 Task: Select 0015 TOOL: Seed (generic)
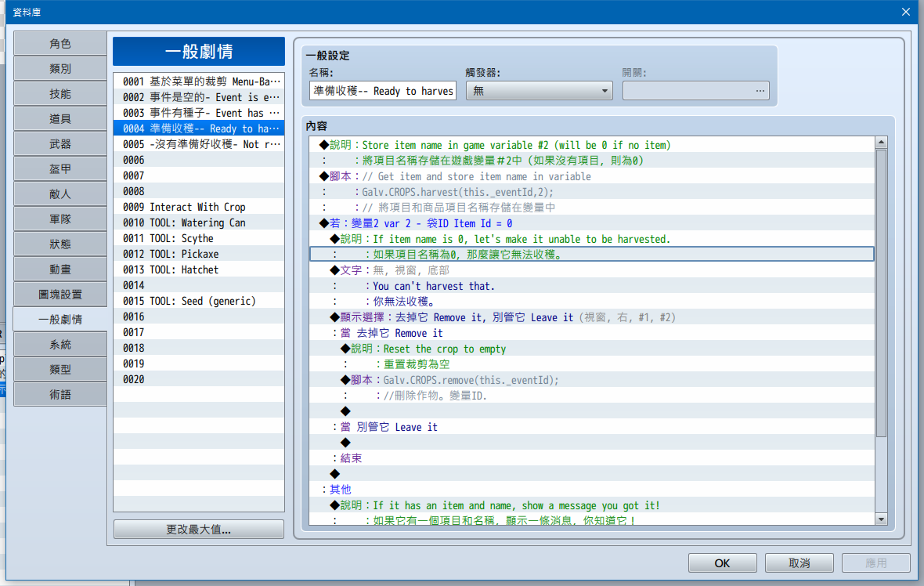tap(199, 301)
